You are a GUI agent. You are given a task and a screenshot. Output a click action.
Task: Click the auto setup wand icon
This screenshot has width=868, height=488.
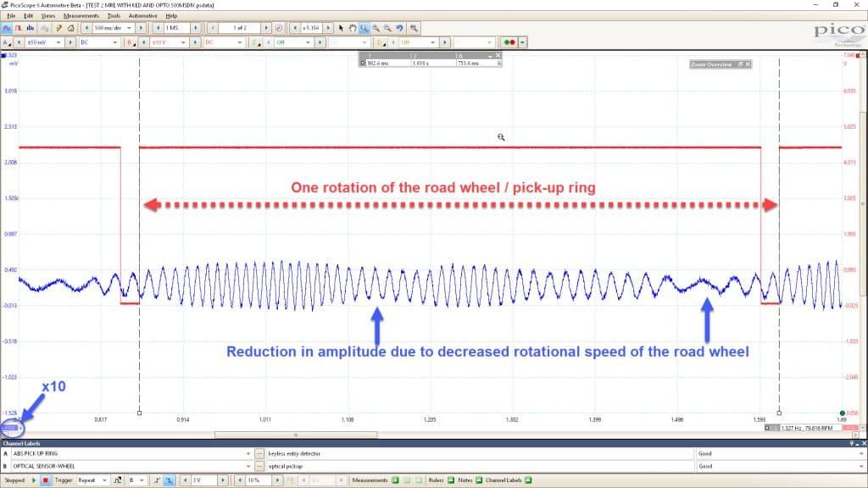58,28
